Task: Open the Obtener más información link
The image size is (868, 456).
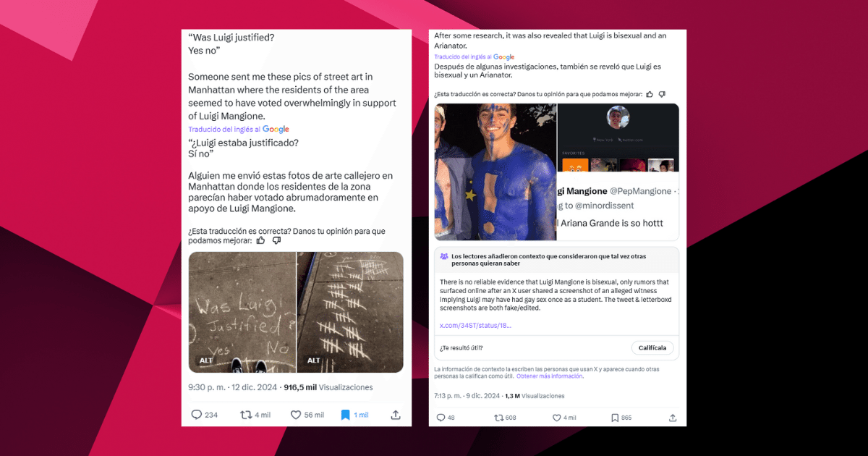Action: 549,376
